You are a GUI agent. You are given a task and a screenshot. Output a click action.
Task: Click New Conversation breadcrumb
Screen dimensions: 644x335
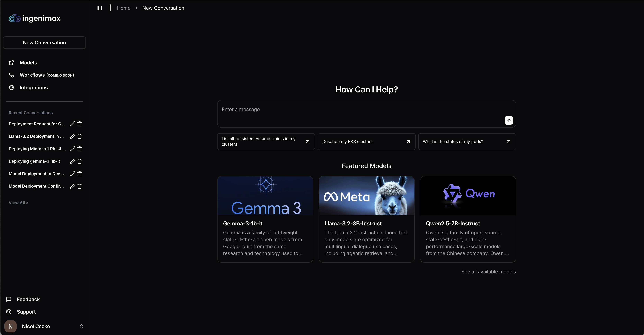[x=163, y=8]
